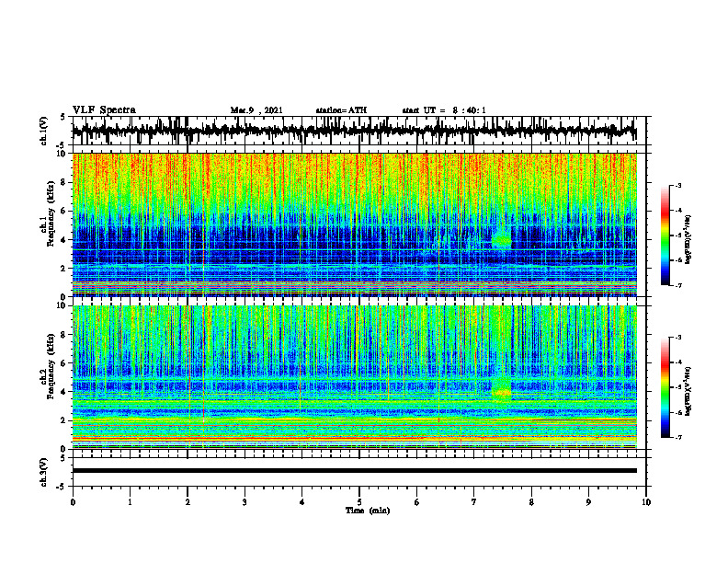Click the "ch.1(V)" waveform axis label
Viewport: 728px width, 563px height.
point(44,131)
